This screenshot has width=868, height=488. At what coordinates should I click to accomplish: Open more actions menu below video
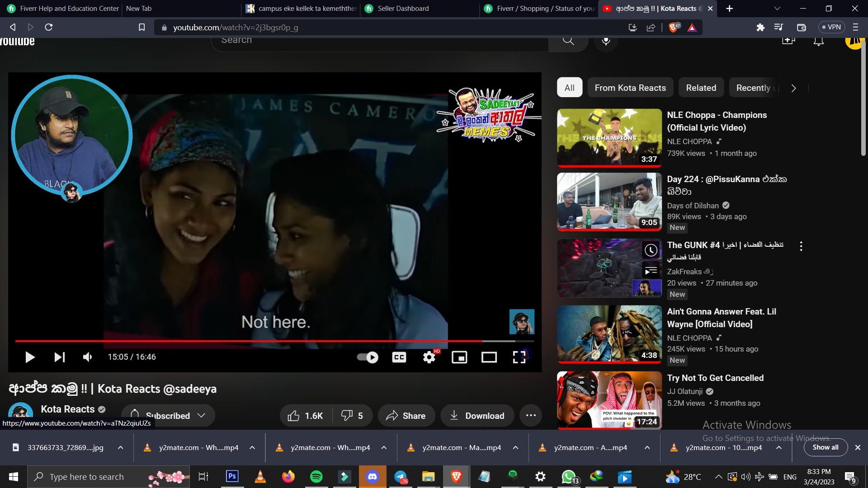coord(531,416)
